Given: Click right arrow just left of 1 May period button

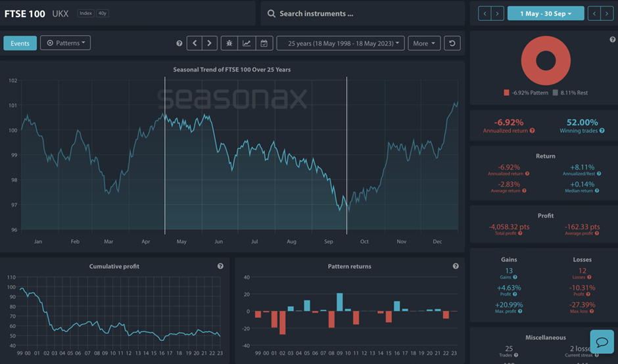Looking at the screenshot, I should [x=498, y=13].
